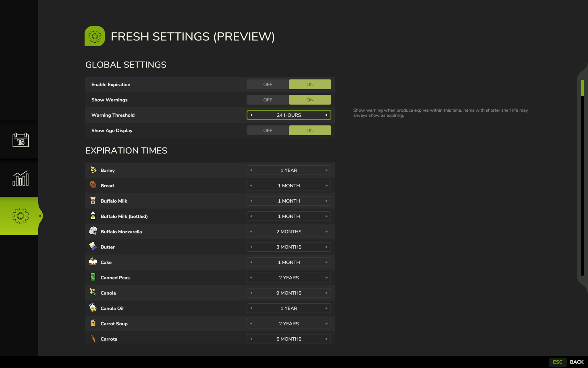
Task: Set Show Warnings to OFF
Action: point(268,100)
